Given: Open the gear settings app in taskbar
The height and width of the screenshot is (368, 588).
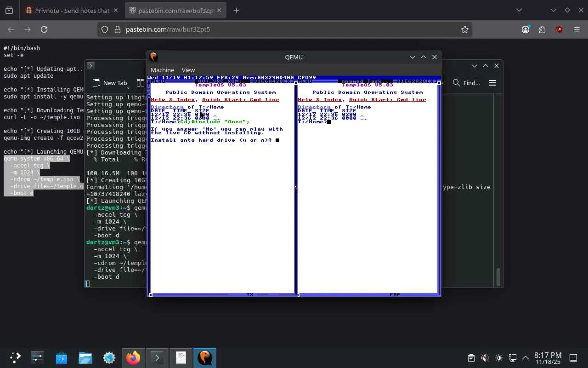Looking at the screenshot, I should pos(109,357).
